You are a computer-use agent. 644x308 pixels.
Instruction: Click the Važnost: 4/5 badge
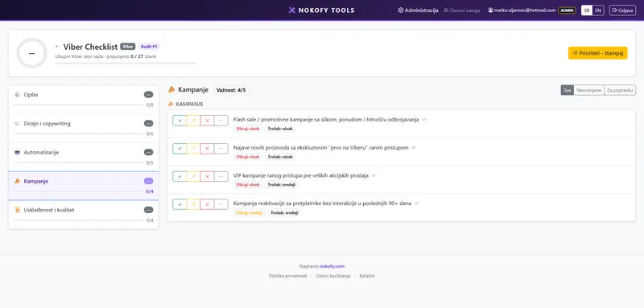(231, 90)
